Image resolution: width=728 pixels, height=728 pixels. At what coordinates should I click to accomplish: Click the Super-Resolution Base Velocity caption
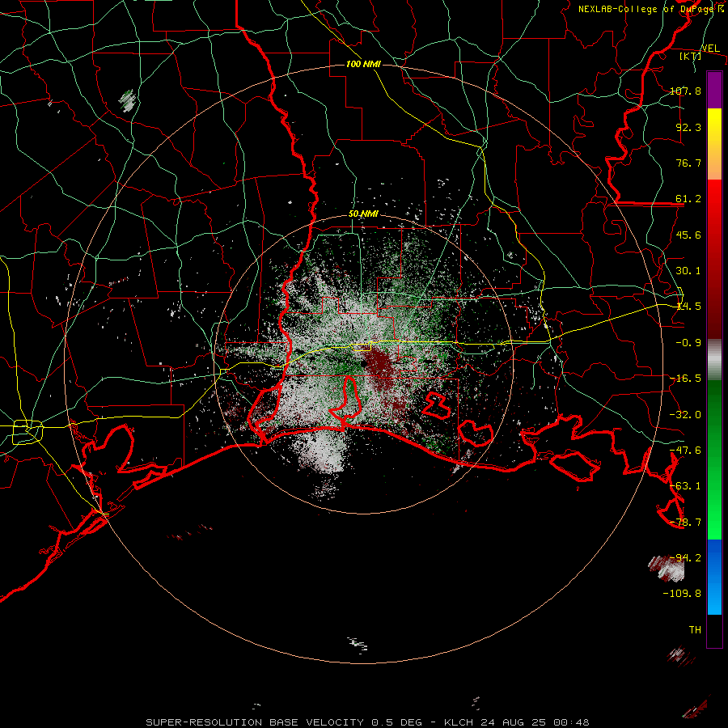click(x=367, y=722)
